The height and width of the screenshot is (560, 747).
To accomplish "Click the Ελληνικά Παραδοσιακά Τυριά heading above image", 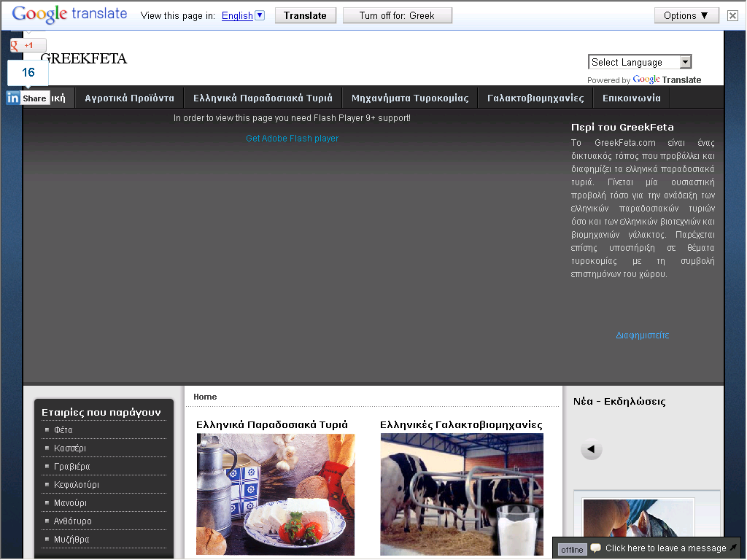I will 272,425.
